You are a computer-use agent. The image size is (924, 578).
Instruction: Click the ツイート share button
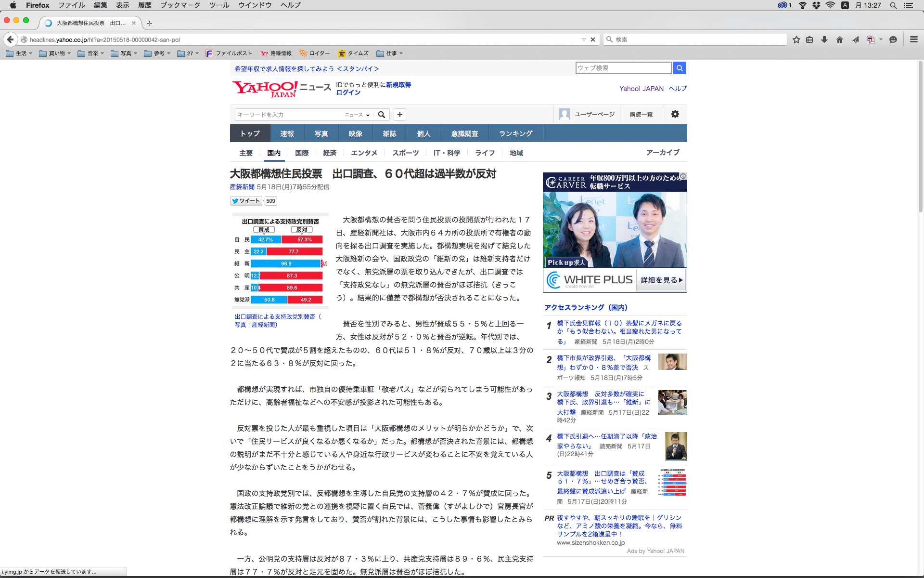click(246, 201)
